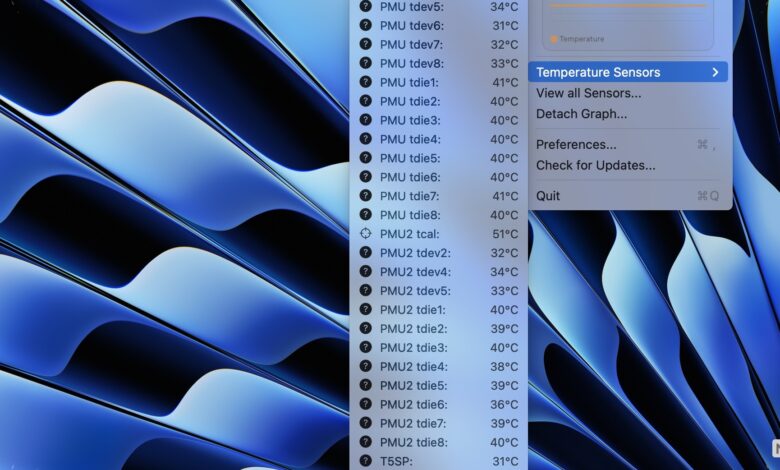Viewport: 780px width, 470px height.
Task: Click the question mark icon beside PMU2 tdie1
Action: tap(366, 309)
